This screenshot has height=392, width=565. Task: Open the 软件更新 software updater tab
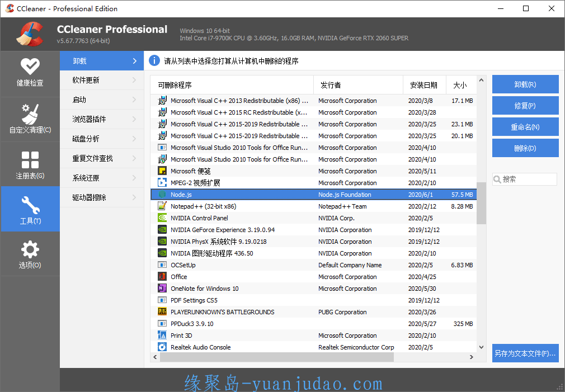[102, 81]
